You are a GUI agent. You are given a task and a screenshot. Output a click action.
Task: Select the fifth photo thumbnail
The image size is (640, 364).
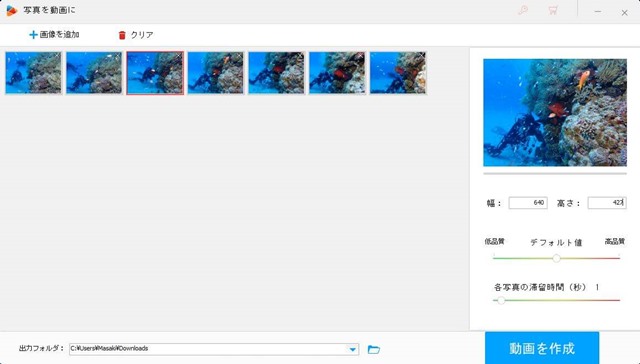pos(276,73)
